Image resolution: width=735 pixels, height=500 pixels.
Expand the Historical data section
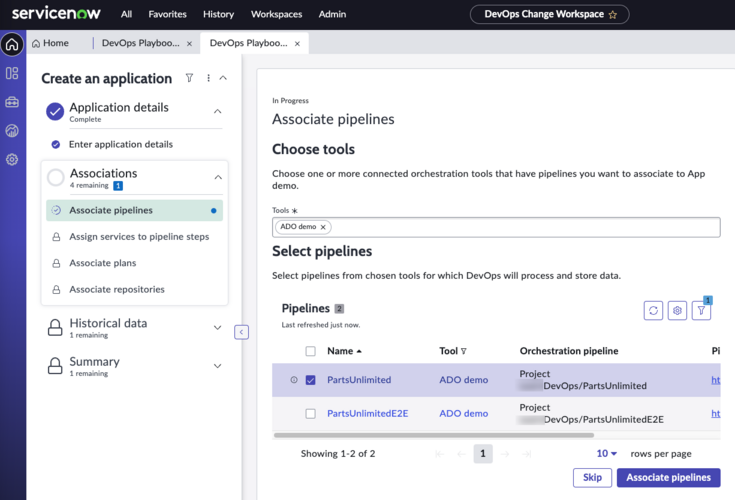click(218, 328)
